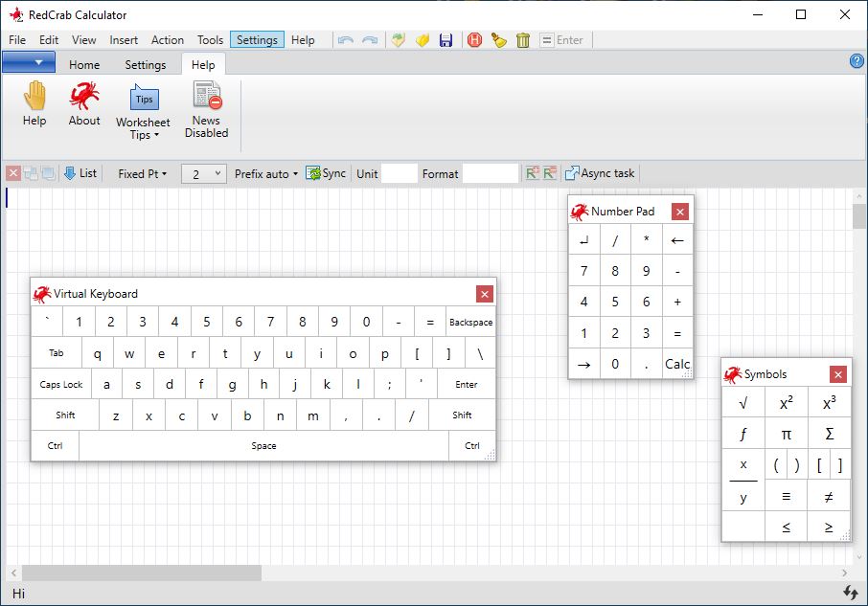The width and height of the screenshot is (868, 606).
Task: Close the Number Pad window
Action: click(680, 212)
